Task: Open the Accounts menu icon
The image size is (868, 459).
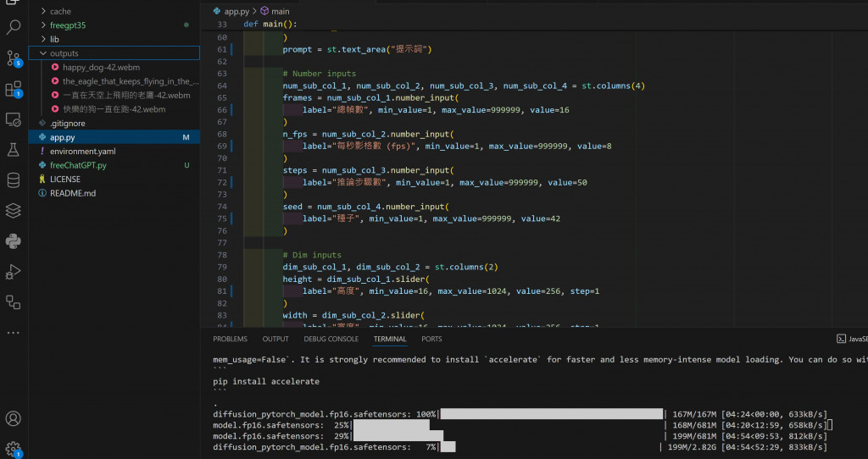Action: click(x=14, y=418)
